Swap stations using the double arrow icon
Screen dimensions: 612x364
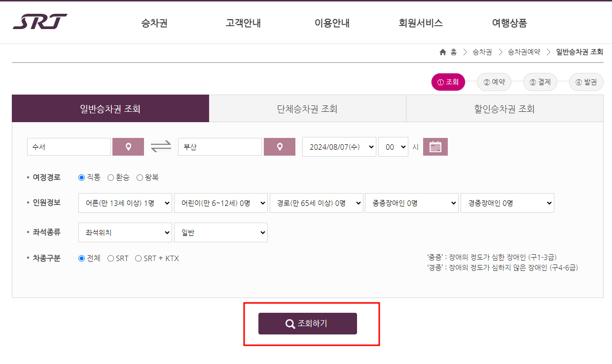pyautogui.click(x=160, y=146)
